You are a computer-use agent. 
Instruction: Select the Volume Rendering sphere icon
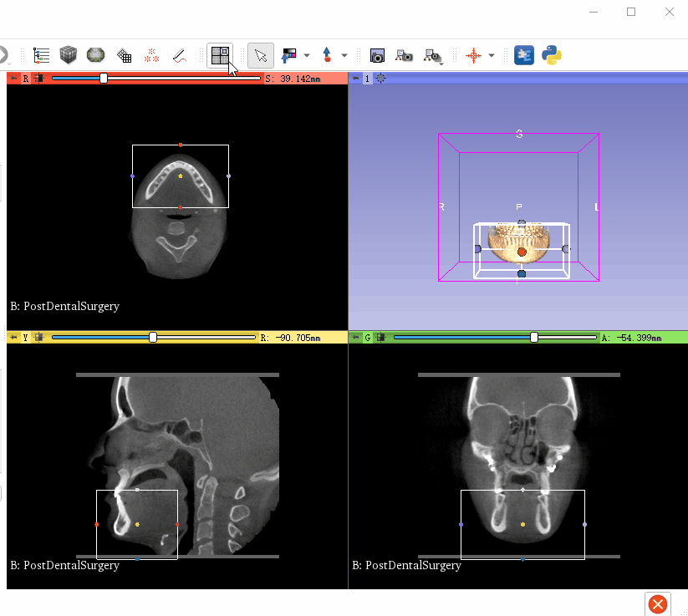pyautogui.click(x=95, y=55)
